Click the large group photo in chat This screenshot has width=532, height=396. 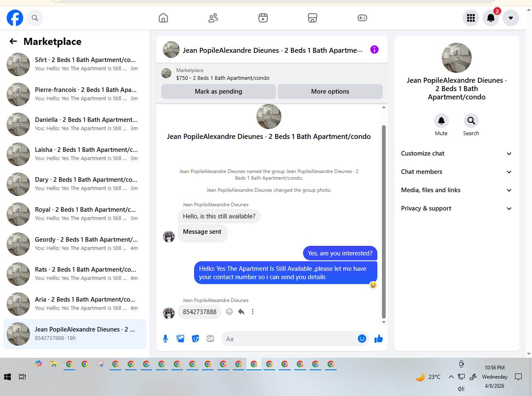point(269,116)
